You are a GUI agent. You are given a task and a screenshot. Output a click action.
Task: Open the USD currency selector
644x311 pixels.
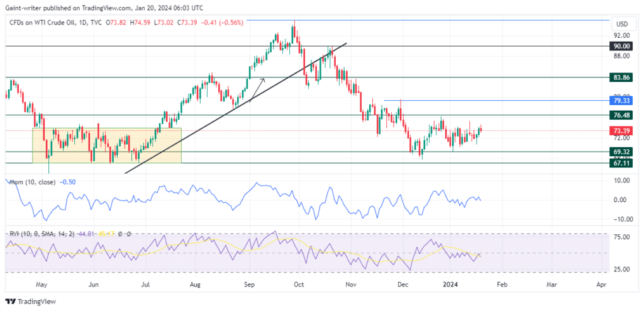[x=622, y=24]
